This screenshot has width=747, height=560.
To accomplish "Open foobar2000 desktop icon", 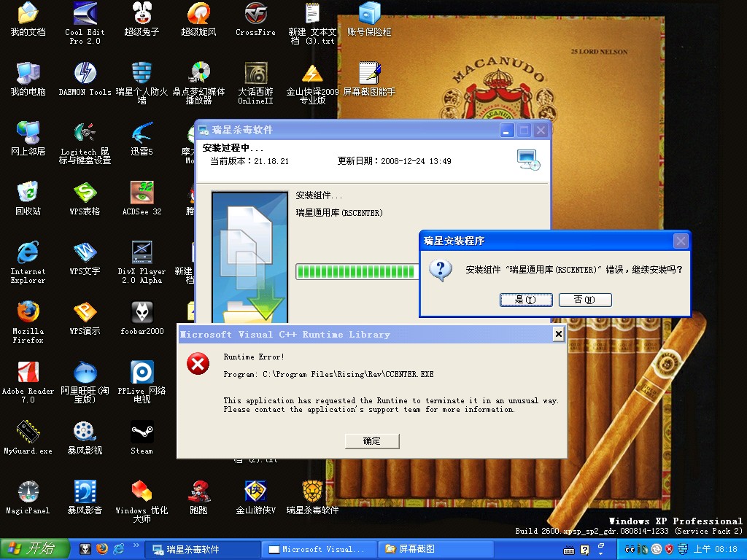I will coord(142,318).
